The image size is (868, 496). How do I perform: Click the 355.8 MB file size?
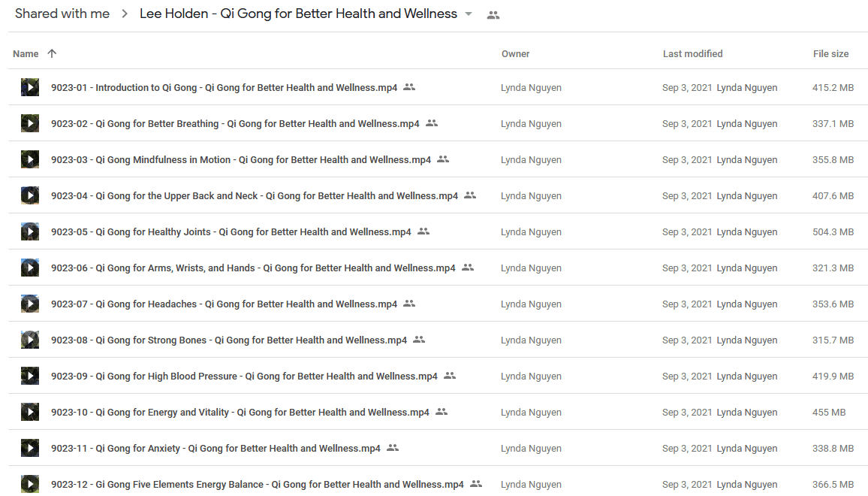833,159
